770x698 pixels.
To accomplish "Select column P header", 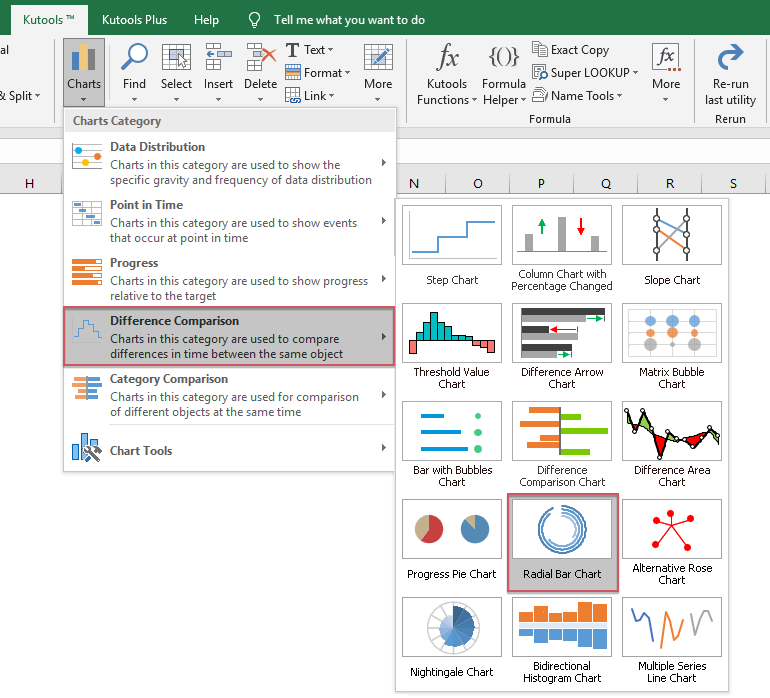I will (542, 184).
